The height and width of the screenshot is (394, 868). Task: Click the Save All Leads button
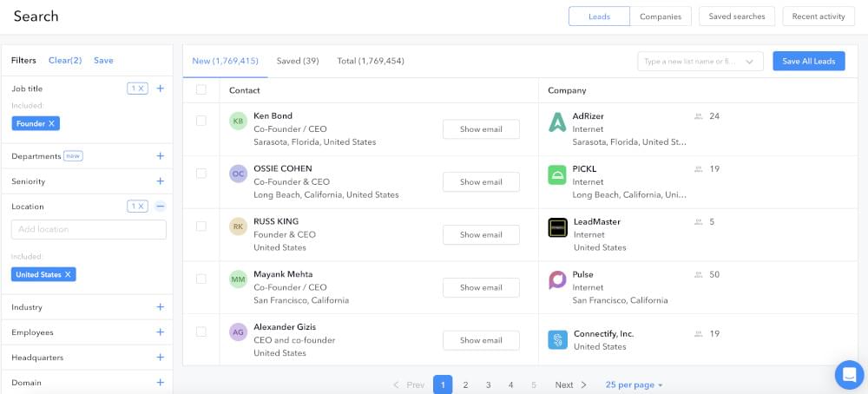tap(808, 62)
